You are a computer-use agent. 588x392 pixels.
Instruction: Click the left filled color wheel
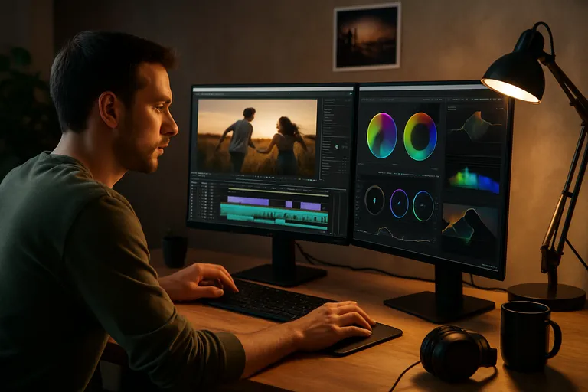pyautogui.click(x=382, y=135)
